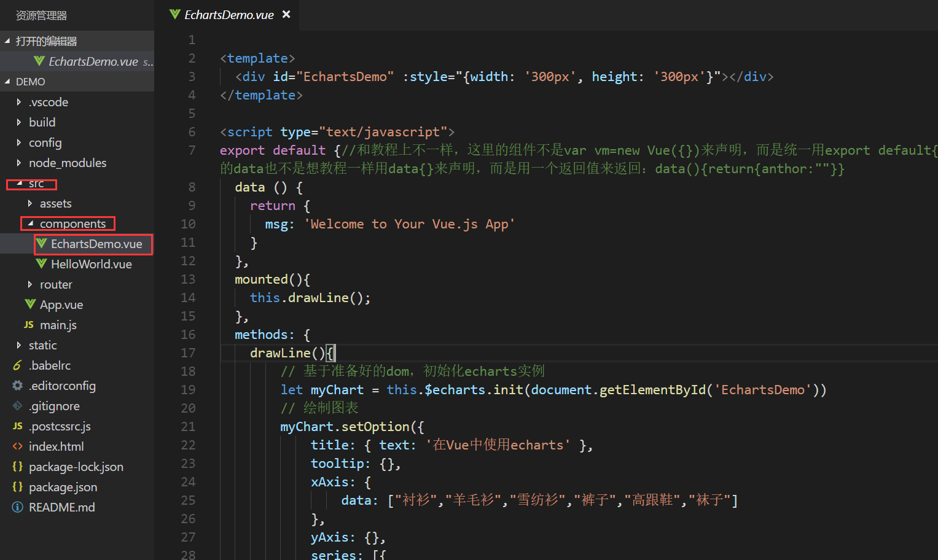Click the Vue icon beside the open editors entry
The width and height of the screenshot is (938, 560).
[x=39, y=61]
